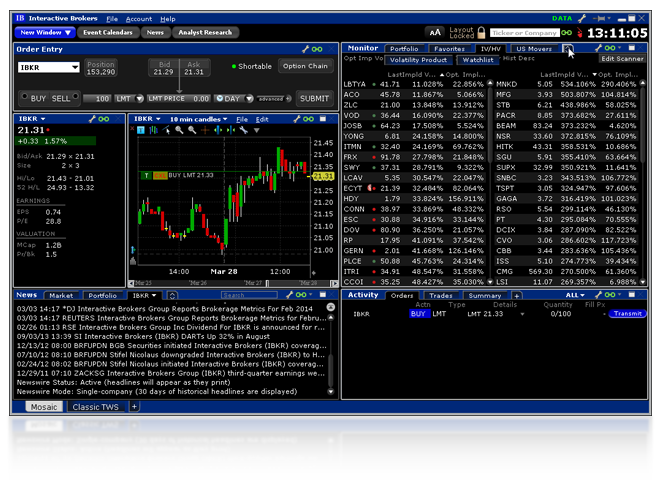Toggle the orange crosshair tool in chart toolbar
This screenshot has height=500, width=662.
point(205,130)
